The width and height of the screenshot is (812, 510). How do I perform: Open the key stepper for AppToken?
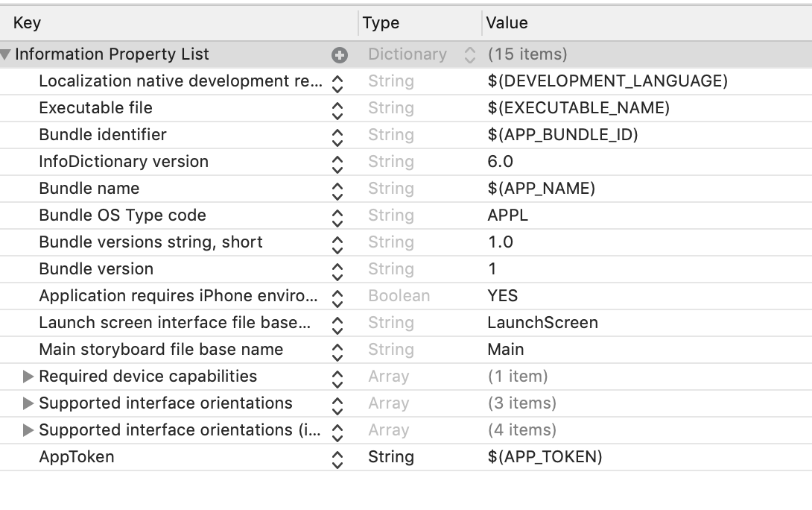(x=337, y=458)
